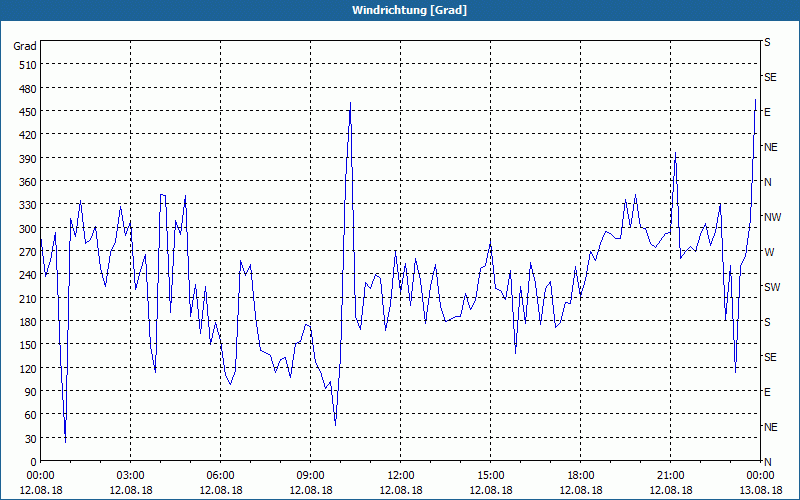800x500 pixels.
Task: Select the W compass direction label
Action: pyautogui.click(x=769, y=252)
